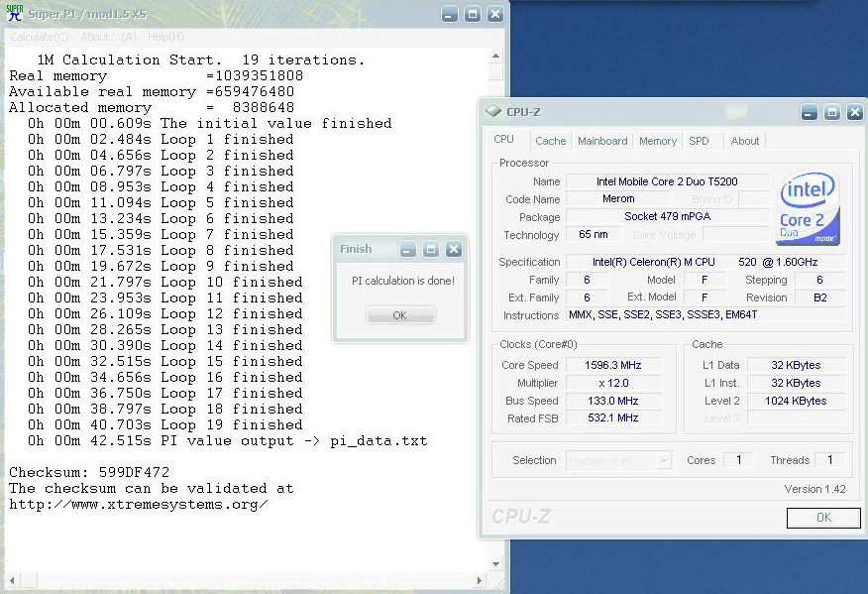Click the Super PI vertical scrollbar down arrow
The image size is (868, 594).
496,564
